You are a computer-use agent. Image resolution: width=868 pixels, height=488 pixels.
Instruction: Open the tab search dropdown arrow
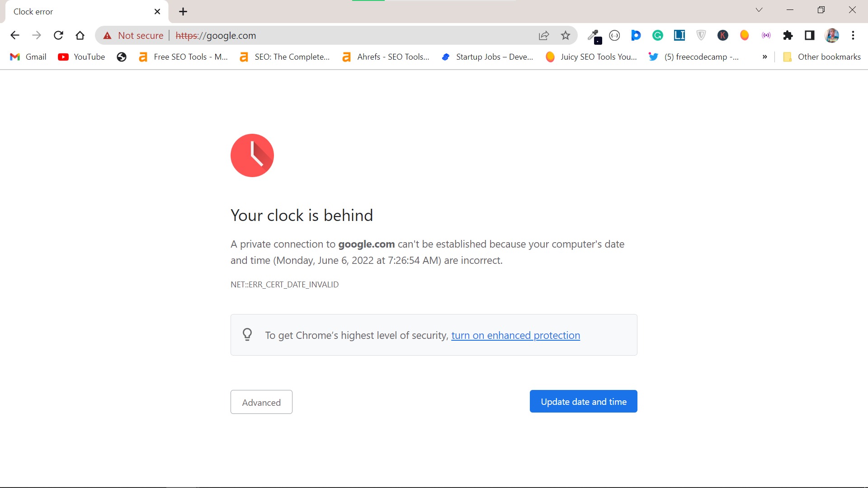pyautogui.click(x=759, y=10)
